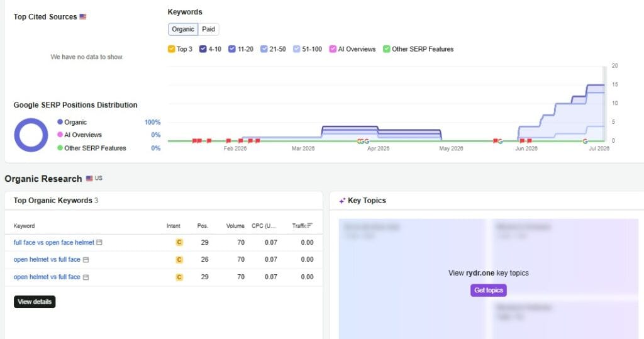This screenshot has width=644, height=339.
Task: Click the US flag next to Top Cited Sources
Action: pos(83,17)
